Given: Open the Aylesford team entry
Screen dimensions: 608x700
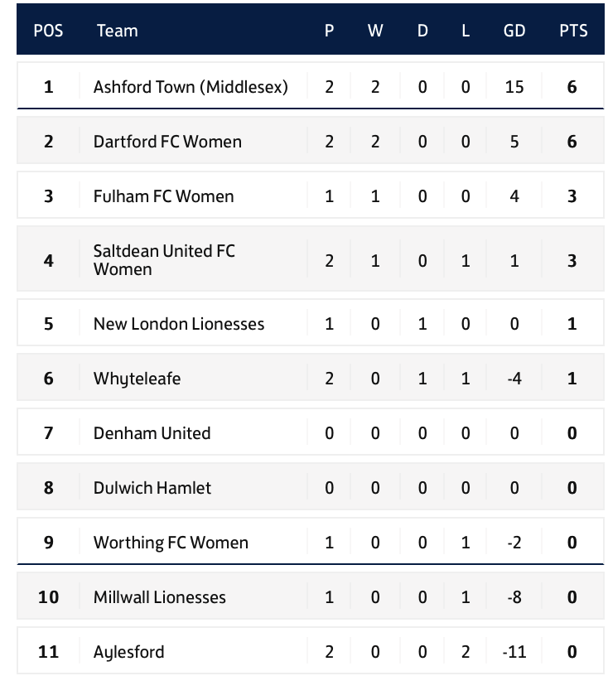Looking at the screenshot, I should coord(128,652).
